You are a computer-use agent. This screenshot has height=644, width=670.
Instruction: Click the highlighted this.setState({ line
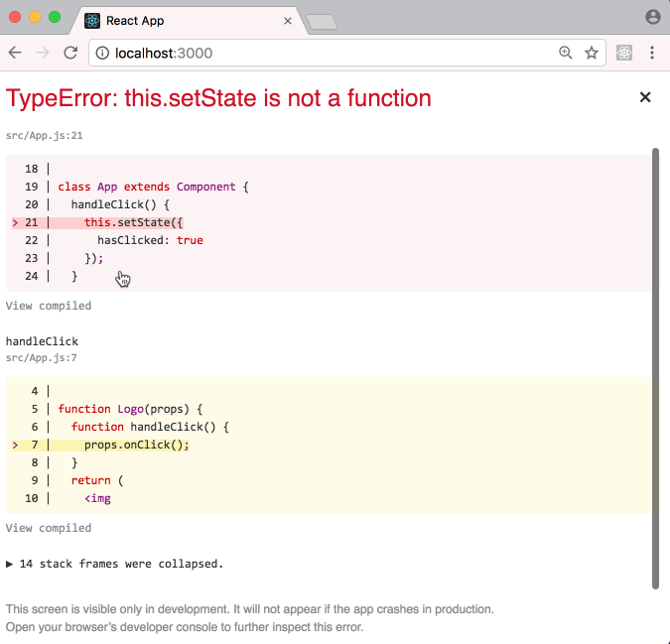(97, 222)
